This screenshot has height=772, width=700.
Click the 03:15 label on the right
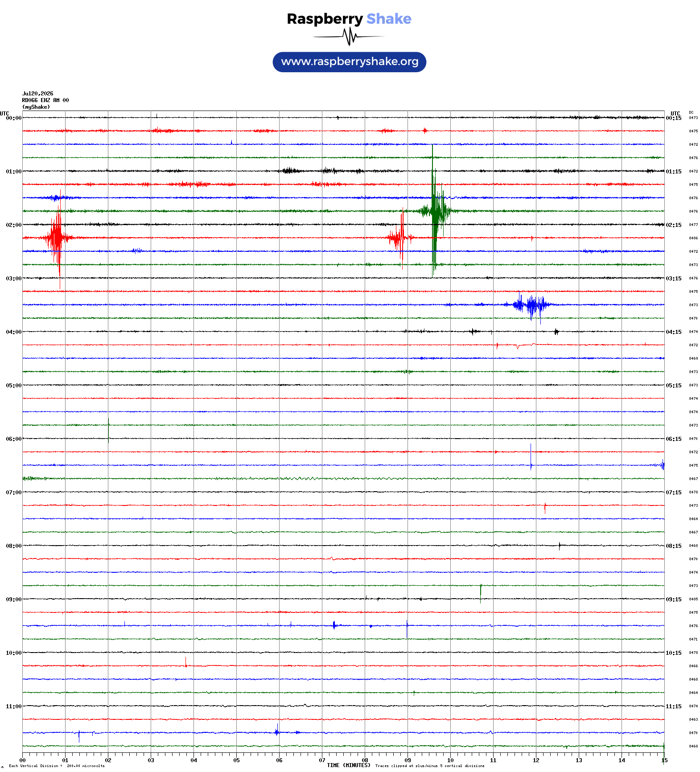pos(674,279)
